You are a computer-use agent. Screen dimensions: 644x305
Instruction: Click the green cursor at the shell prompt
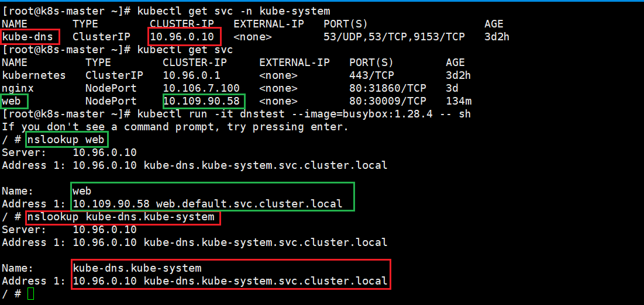pyautogui.click(x=30, y=294)
